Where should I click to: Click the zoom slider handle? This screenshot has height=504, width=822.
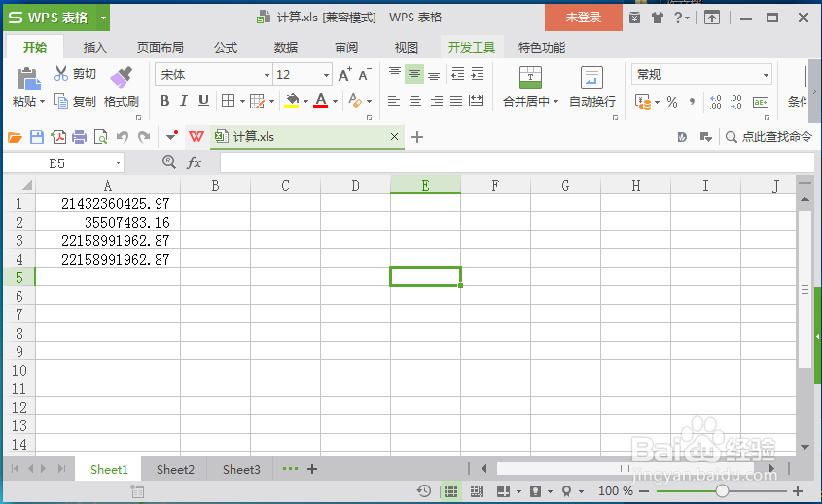tap(722, 491)
